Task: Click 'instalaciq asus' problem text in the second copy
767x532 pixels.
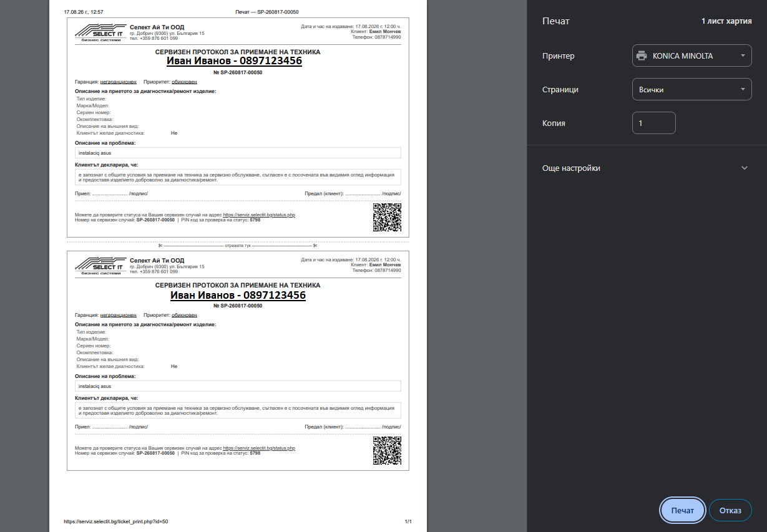Action: coord(94,386)
